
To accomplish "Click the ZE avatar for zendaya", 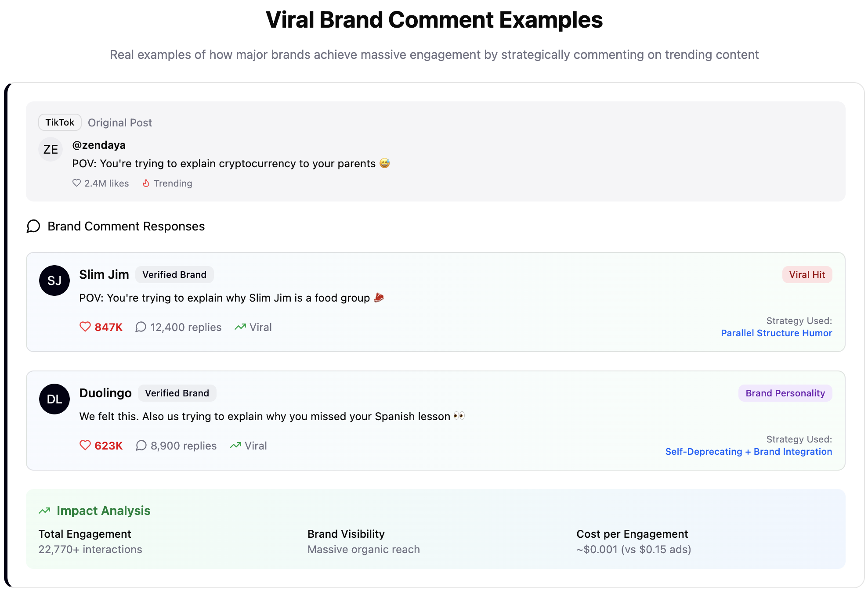I will (x=51, y=149).
